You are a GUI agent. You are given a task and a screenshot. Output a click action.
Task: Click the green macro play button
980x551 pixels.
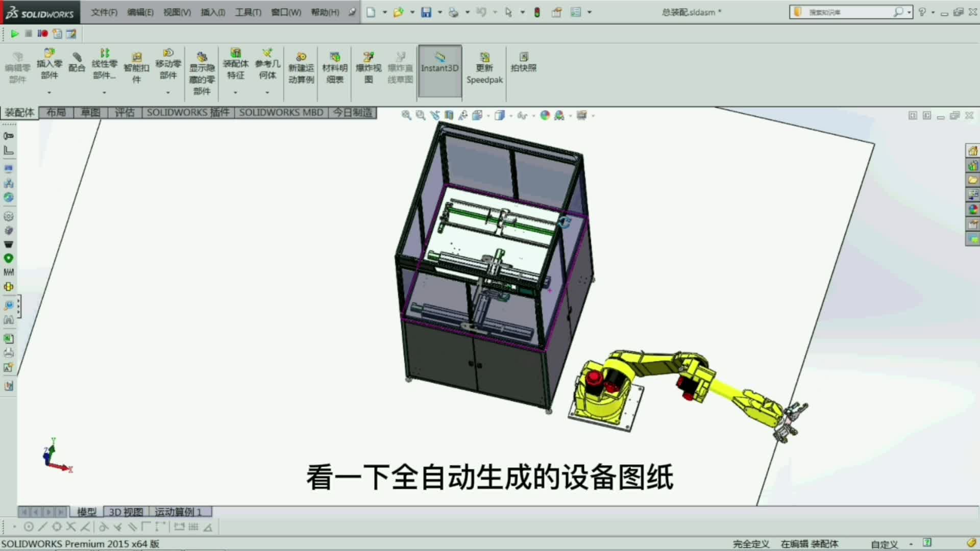[x=15, y=34]
